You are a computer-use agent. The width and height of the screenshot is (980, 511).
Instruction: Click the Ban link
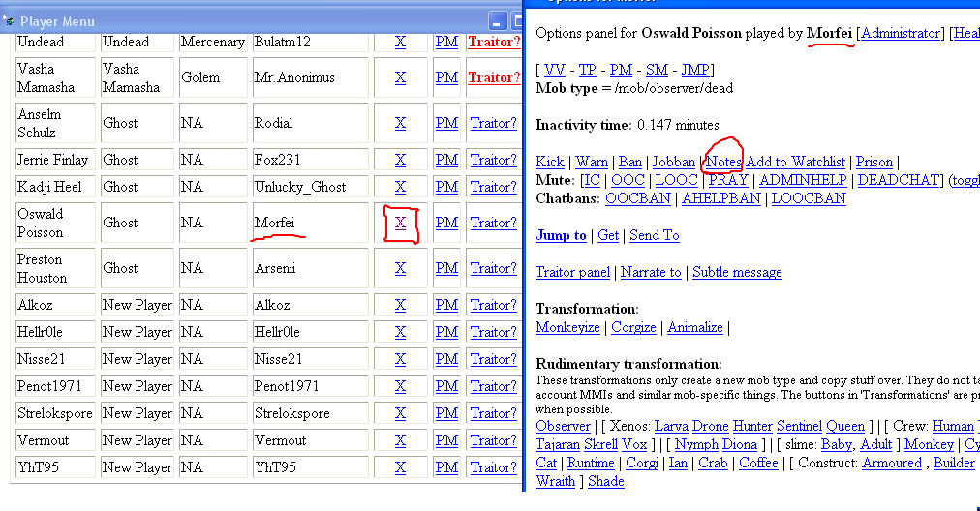click(630, 162)
